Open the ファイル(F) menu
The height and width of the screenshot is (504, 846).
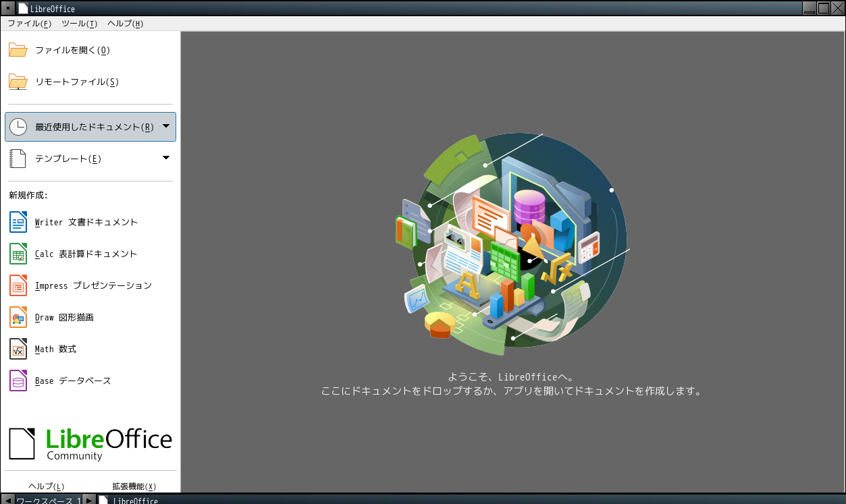pos(29,24)
